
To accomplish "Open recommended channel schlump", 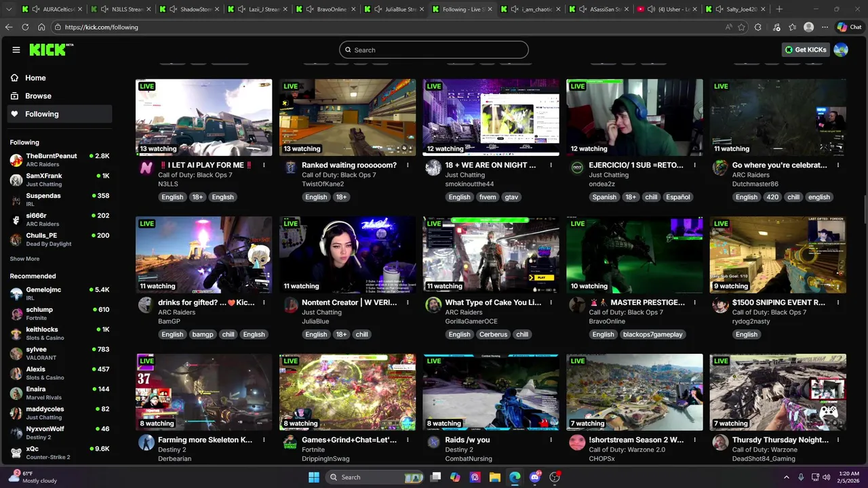I will click(60, 313).
